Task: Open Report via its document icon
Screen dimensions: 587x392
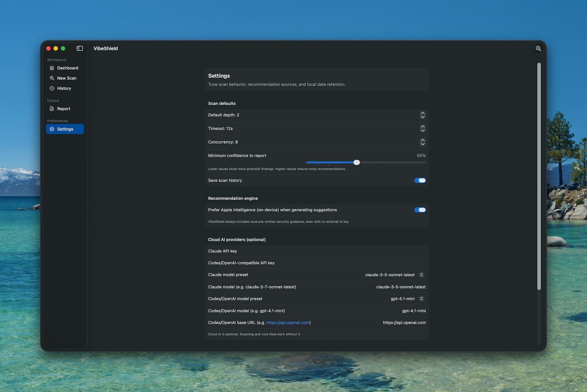Action: (x=52, y=109)
